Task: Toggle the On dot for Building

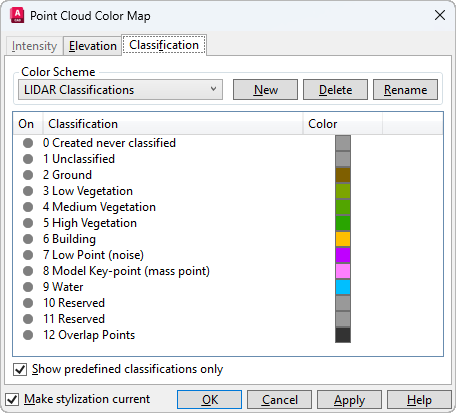Action: pyautogui.click(x=28, y=239)
